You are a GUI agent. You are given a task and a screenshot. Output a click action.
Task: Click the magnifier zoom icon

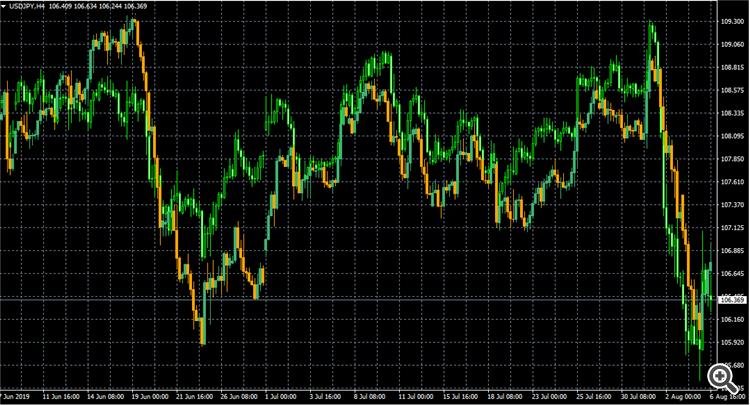click(718, 374)
